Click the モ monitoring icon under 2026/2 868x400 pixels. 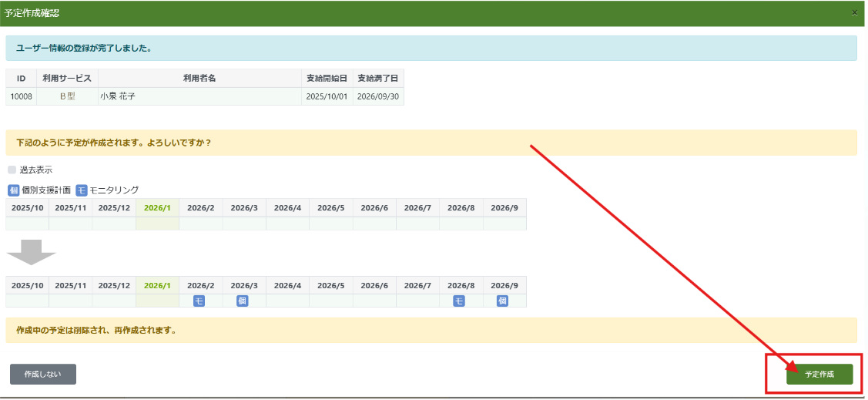199,301
